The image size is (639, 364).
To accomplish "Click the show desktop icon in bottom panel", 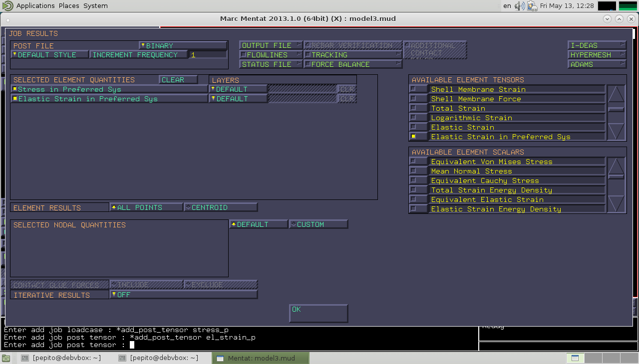I will [6, 358].
